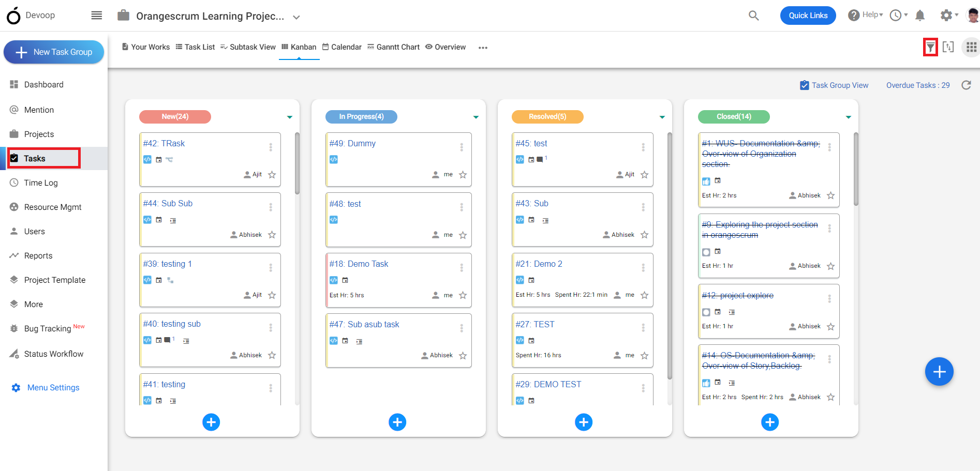This screenshot has height=471, width=980.
Task: Add a task in the Closed column
Action: click(770, 422)
